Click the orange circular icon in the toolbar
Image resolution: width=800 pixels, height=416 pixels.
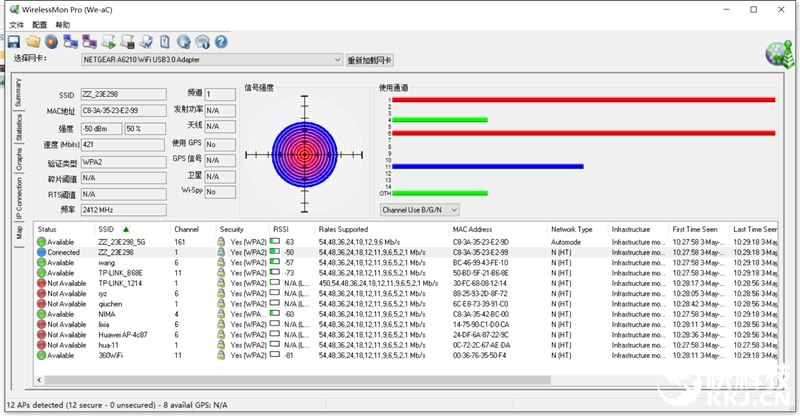(x=51, y=42)
